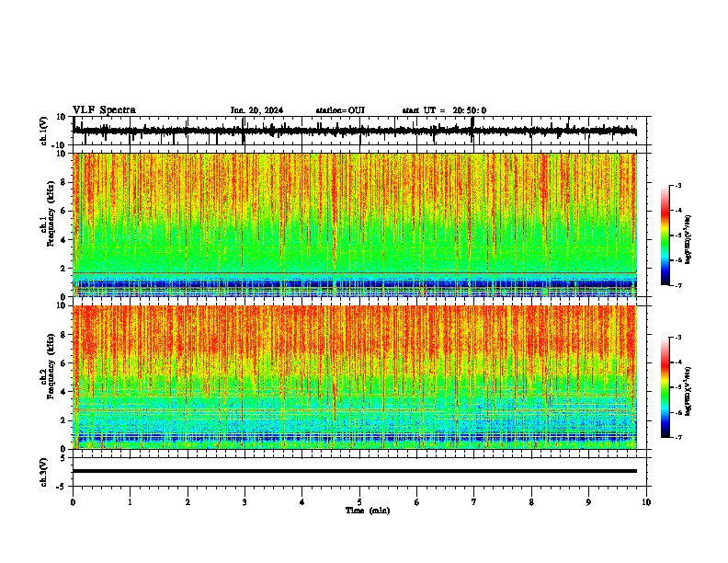The width and height of the screenshot is (728, 563).
Task: Click the "ch.1(V)" waveform axis label
Action: pos(44,131)
